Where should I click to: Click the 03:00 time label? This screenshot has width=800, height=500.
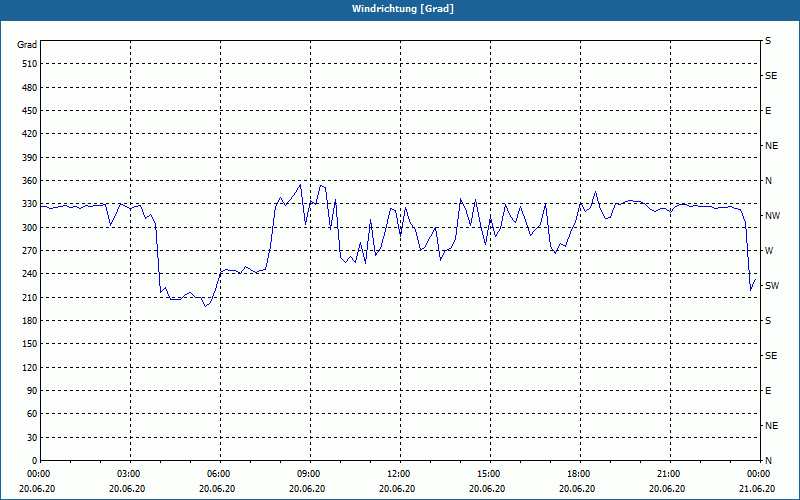pos(129,473)
